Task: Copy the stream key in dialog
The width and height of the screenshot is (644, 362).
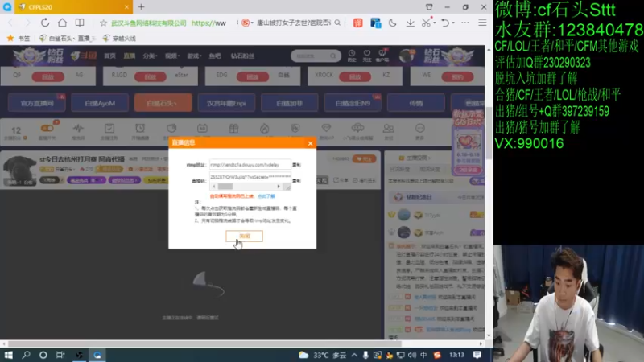Action: tap(296, 181)
